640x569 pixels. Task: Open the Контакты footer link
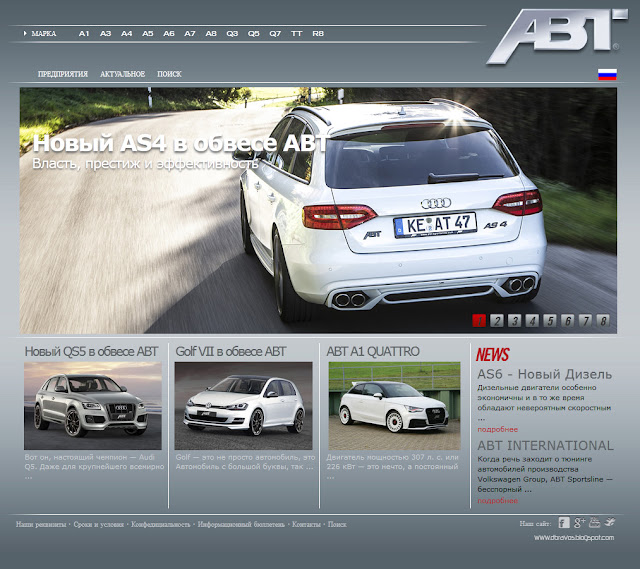(306, 525)
